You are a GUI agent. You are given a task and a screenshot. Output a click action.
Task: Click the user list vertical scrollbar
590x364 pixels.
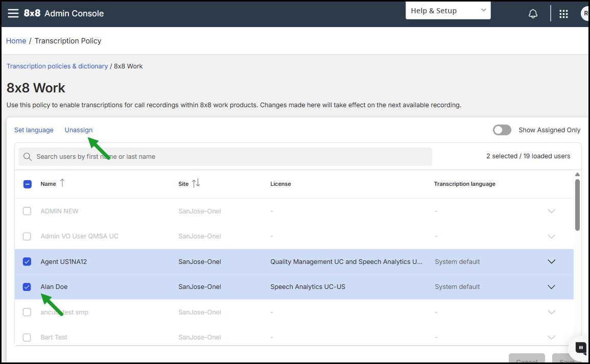point(577,205)
